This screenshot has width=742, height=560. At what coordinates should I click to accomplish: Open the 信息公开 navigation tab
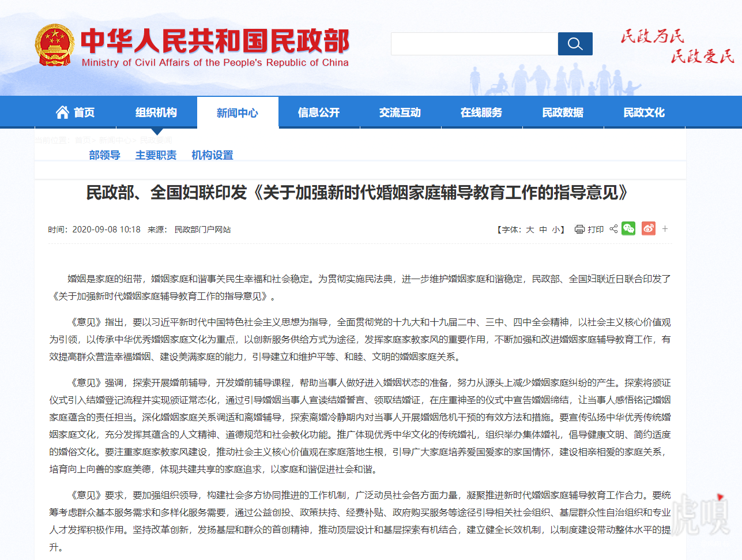pos(319,112)
